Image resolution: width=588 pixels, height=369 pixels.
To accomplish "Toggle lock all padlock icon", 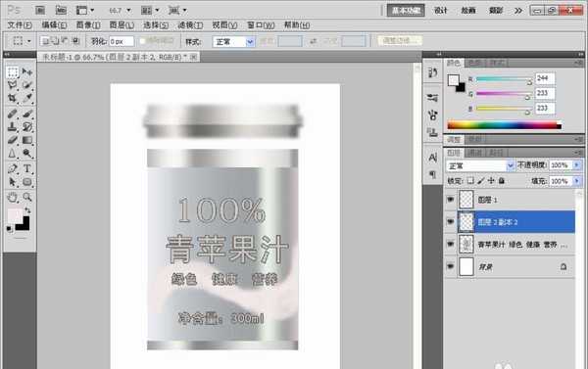I will click(502, 181).
